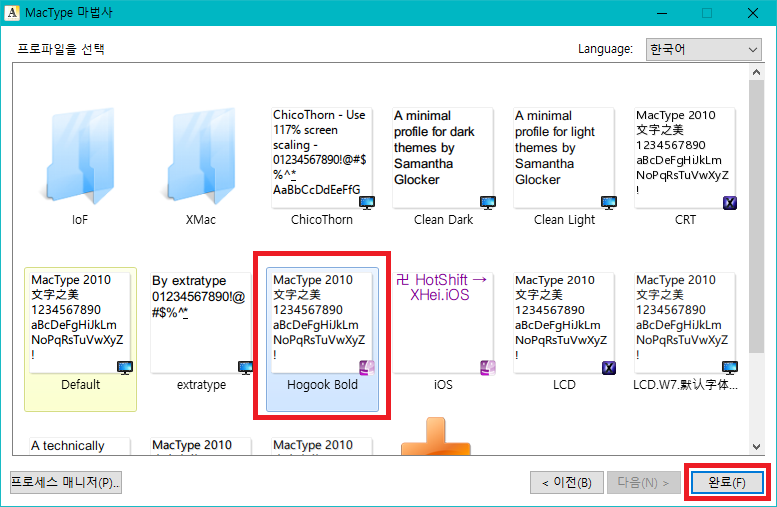This screenshot has height=507, width=777.
Task: Click purple badge icon on Hogook Bold
Action: coord(367,367)
